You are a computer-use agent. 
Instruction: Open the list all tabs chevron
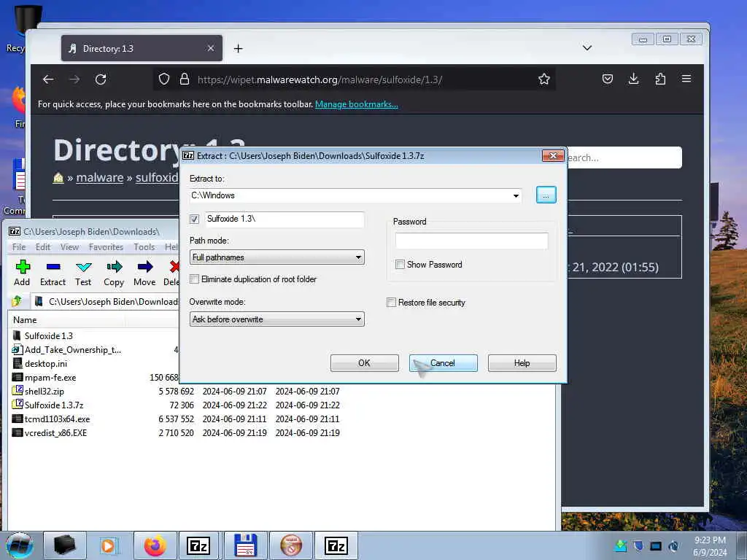587,47
